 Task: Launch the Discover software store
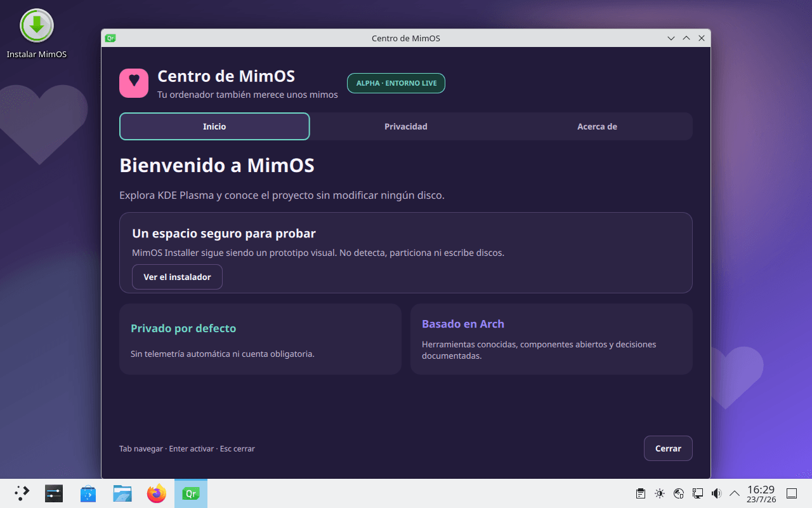[x=88, y=493]
